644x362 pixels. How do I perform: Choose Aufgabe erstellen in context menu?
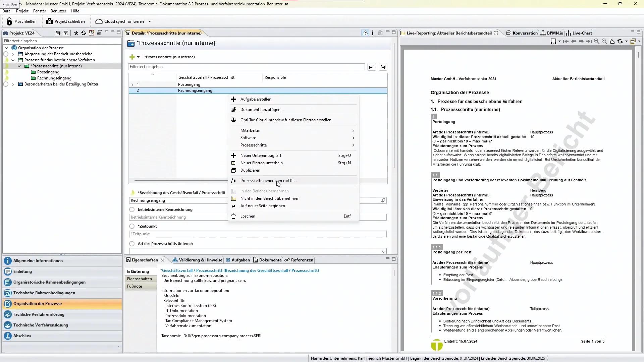pos(293,99)
